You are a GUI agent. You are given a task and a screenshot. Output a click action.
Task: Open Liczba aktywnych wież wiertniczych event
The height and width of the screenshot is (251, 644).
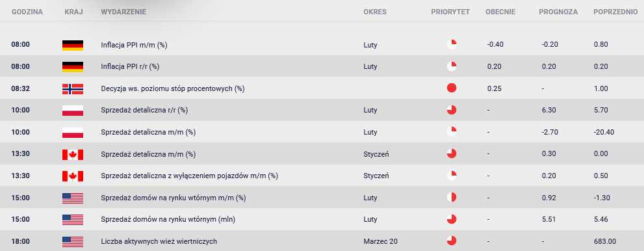click(159, 241)
